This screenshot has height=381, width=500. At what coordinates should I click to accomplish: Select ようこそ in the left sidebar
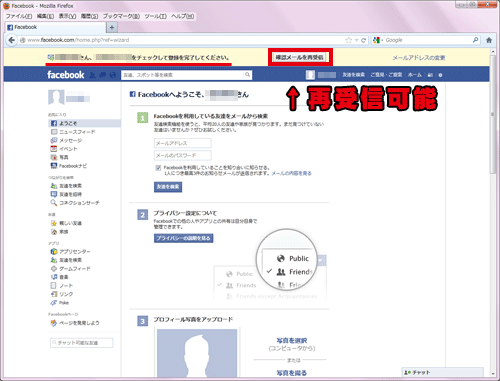(x=84, y=123)
